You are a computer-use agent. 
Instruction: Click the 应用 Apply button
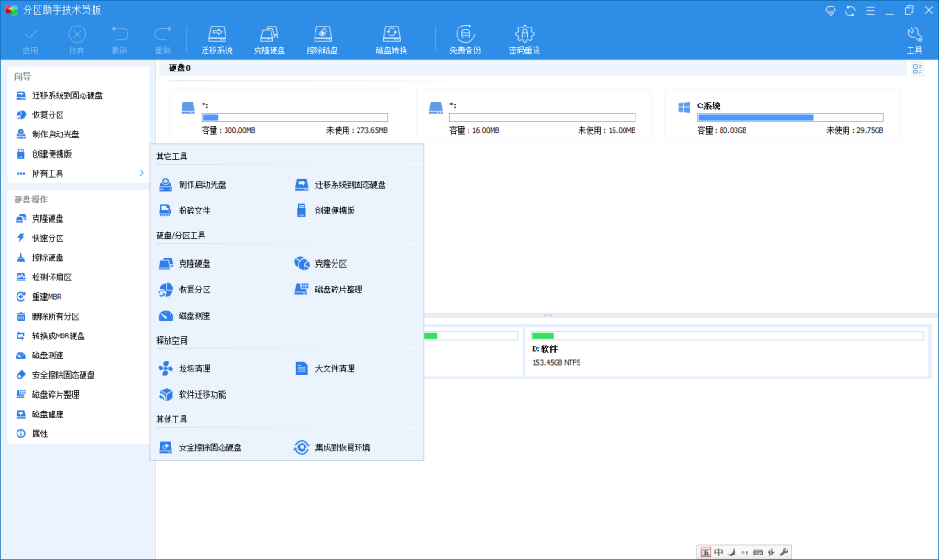(x=30, y=37)
